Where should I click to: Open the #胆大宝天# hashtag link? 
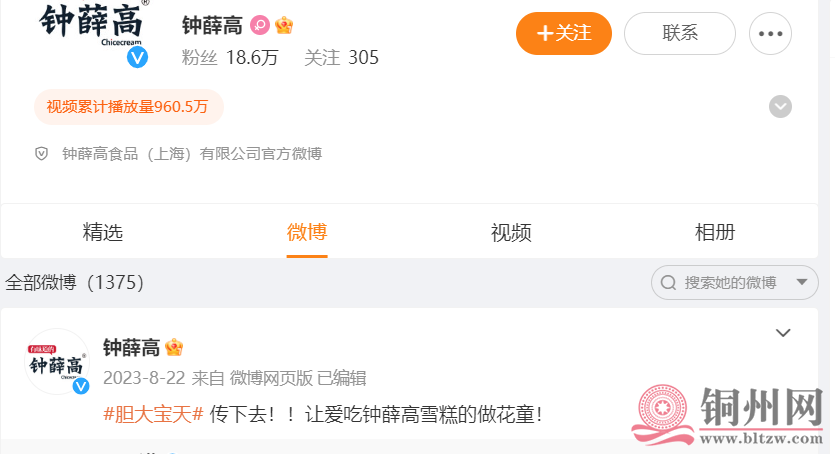(153, 414)
